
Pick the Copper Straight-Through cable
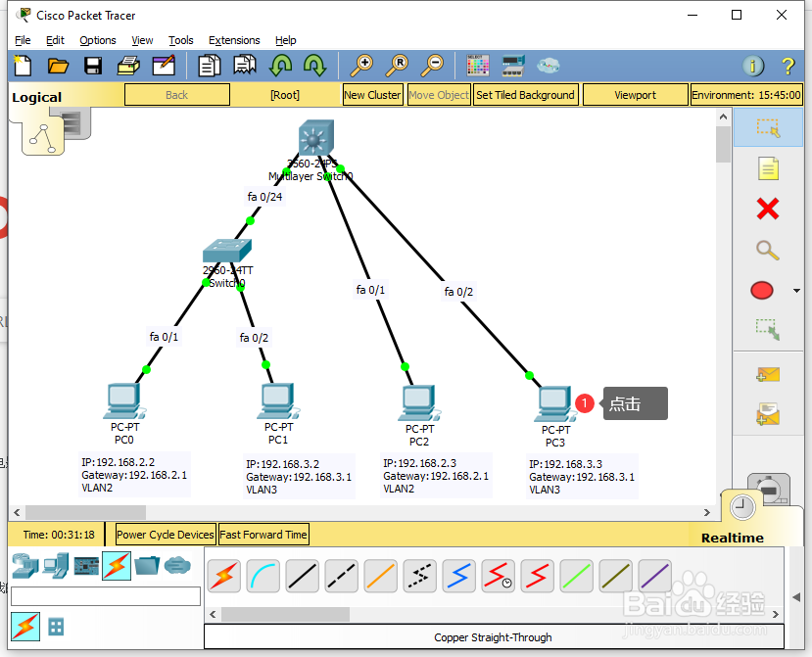click(302, 576)
